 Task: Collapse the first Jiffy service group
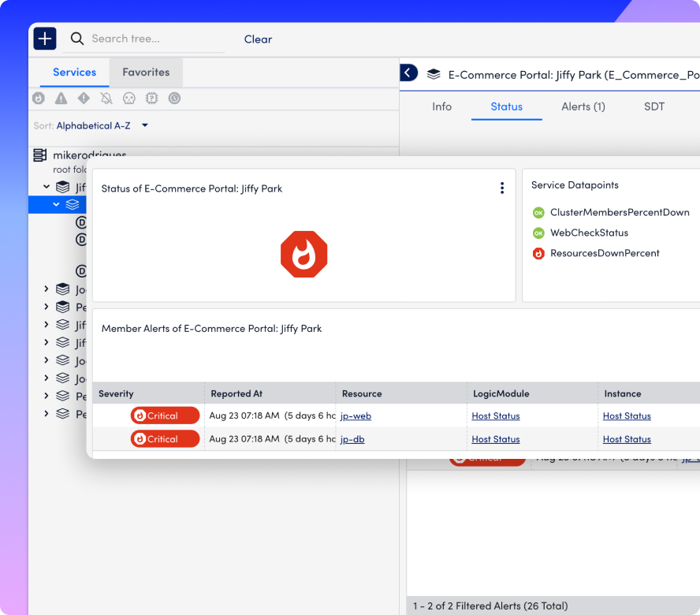47,187
